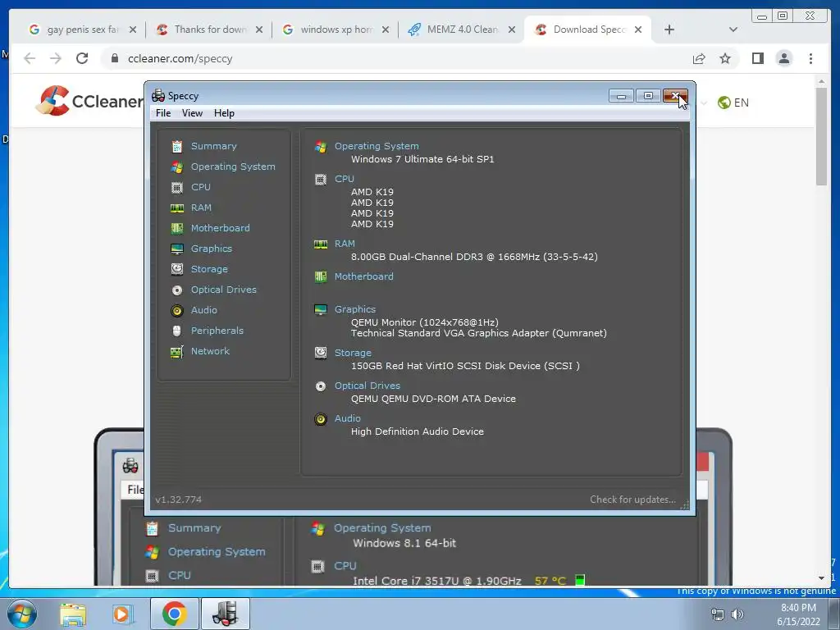Click the RAM icon in sidebar
The width and height of the screenshot is (840, 630).
pos(177,208)
